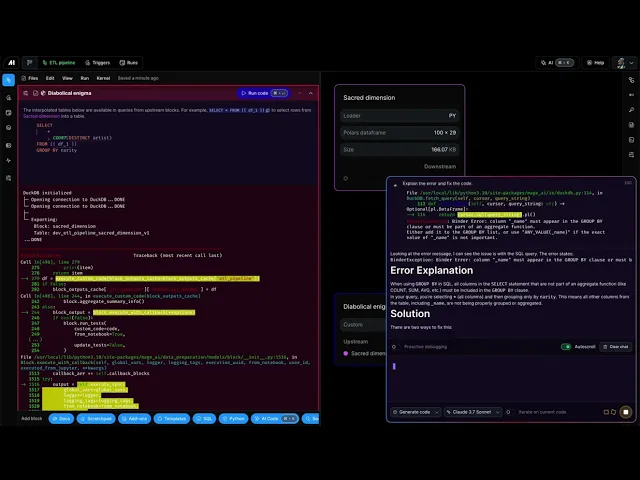This screenshot has width=640, height=480.
Task: Click the sliders icon in right sidebar
Action: (x=631, y=155)
